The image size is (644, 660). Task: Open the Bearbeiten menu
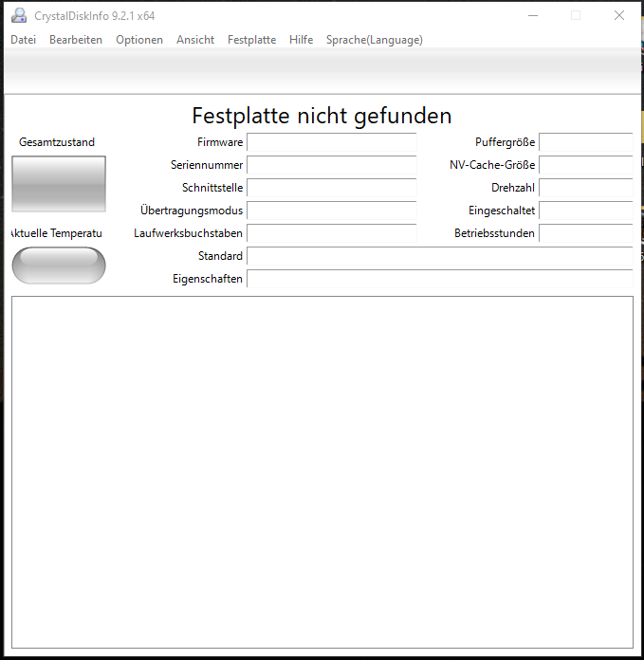tap(76, 40)
